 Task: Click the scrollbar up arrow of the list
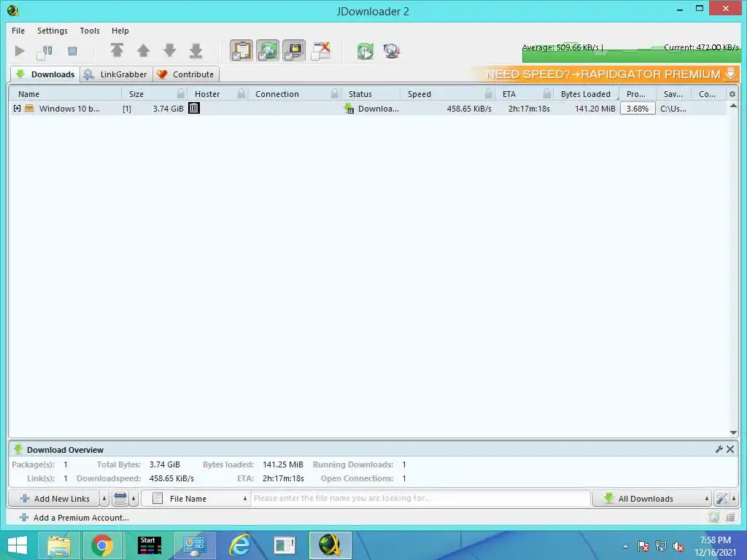[x=733, y=105]
